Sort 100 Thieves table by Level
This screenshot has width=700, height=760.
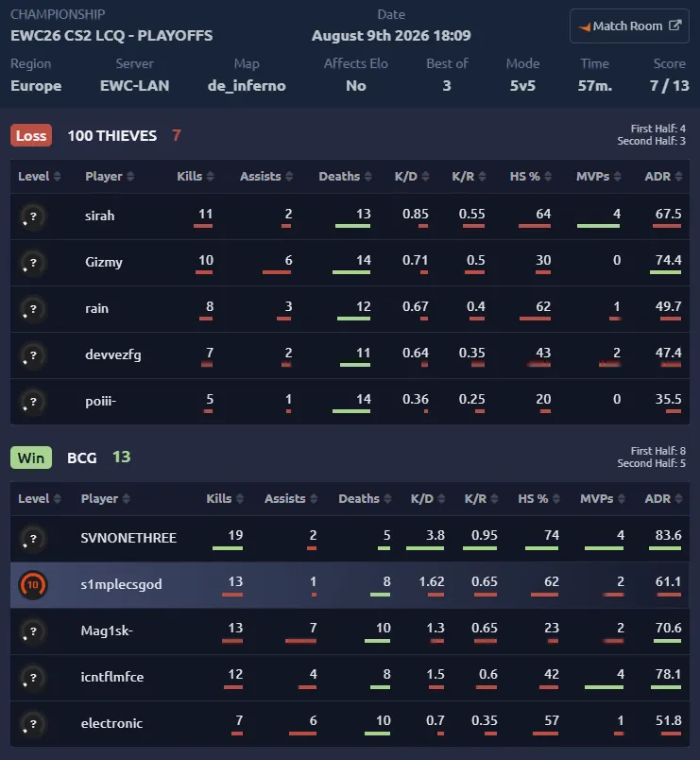point(40,177)
